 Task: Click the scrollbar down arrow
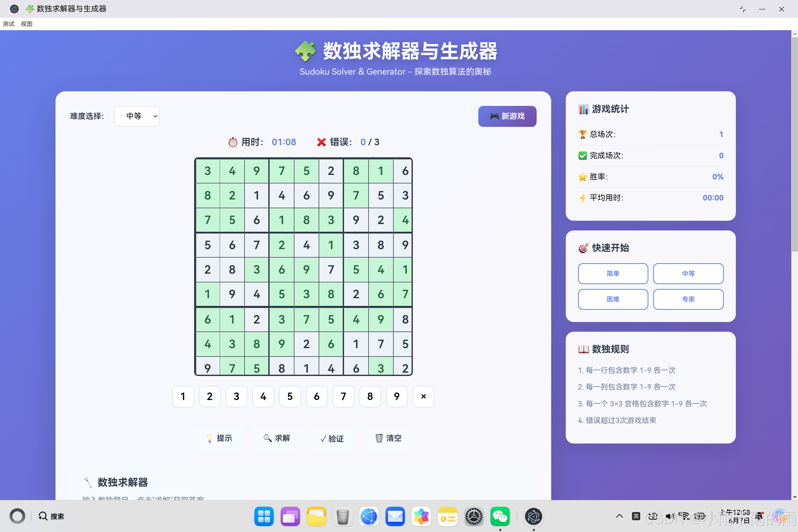pos(795,497)
